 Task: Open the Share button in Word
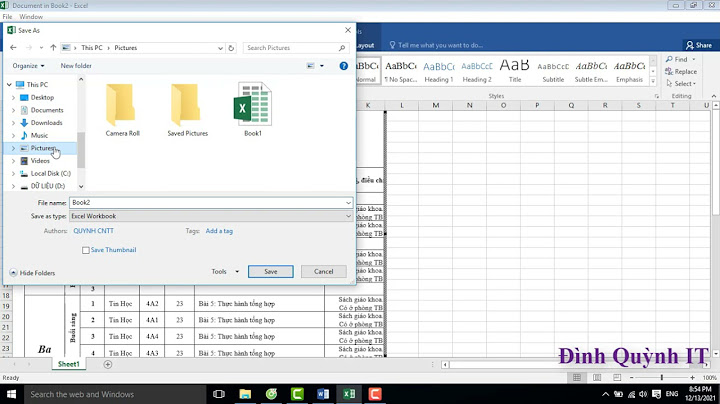(x=698, y=45)
